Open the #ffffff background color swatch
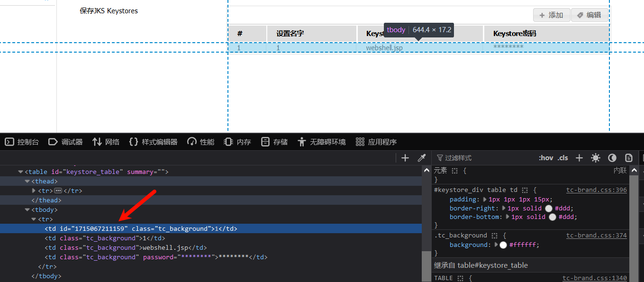 pos(503,245)
